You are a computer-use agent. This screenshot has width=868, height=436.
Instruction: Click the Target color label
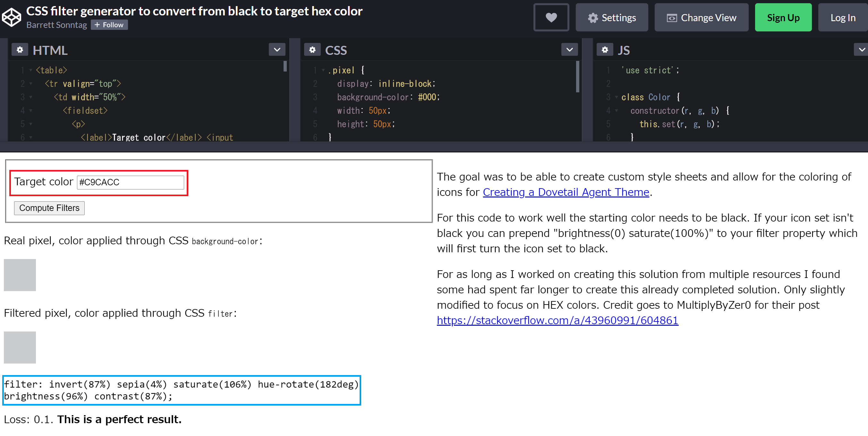(44, 181)
